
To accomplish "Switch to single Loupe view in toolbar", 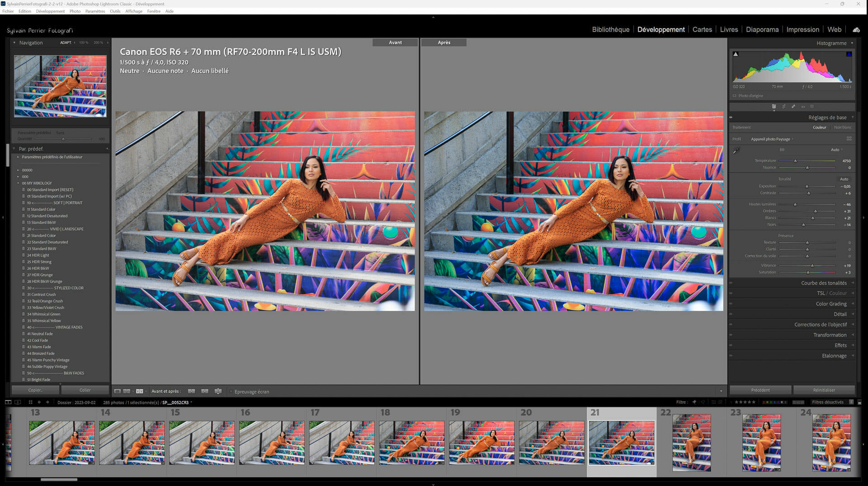I will pyautogui.click(x=117, y=391).
